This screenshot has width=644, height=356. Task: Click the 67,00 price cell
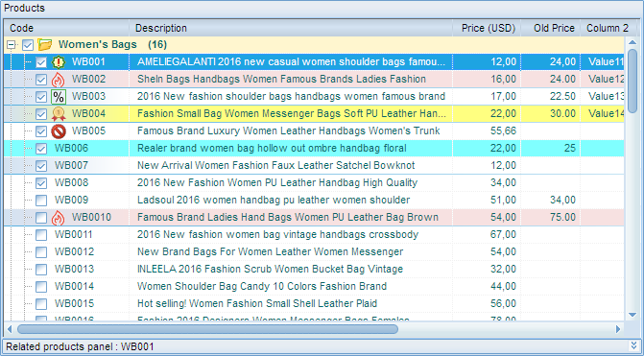click(488, 234)
